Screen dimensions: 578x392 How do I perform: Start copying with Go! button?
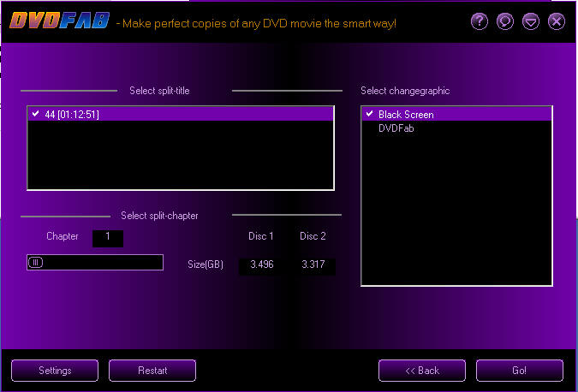click(x=520, y=371)
